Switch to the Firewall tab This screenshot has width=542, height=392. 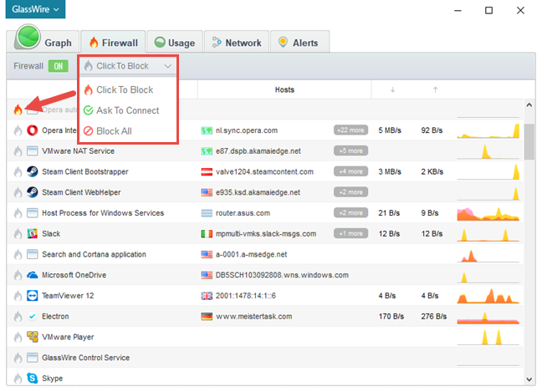pos(113,43)
